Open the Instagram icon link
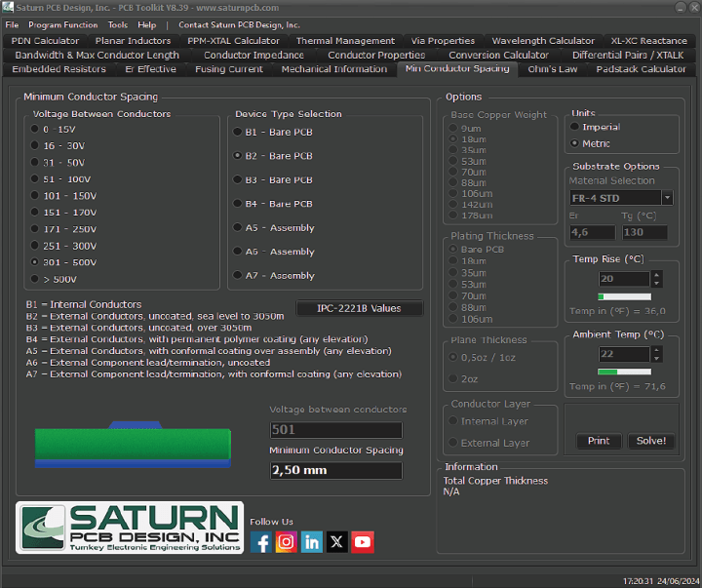702x588 pixels. pyautogui.click(x=286, y=542)
